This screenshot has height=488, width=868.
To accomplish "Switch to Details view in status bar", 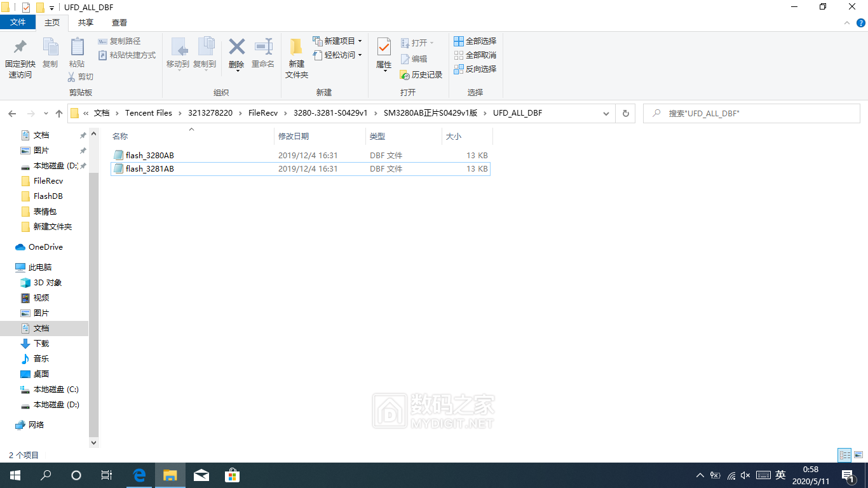I will pos(844,455).
